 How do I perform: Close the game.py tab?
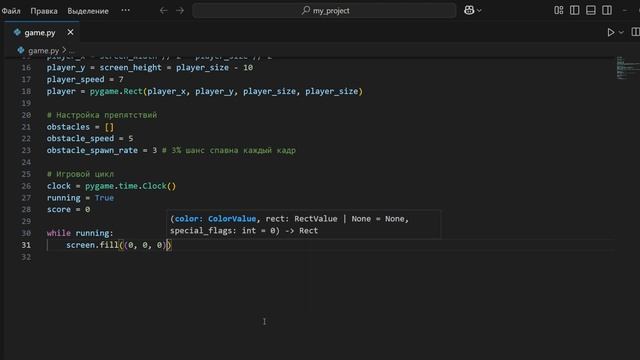(x=71, y=32)
